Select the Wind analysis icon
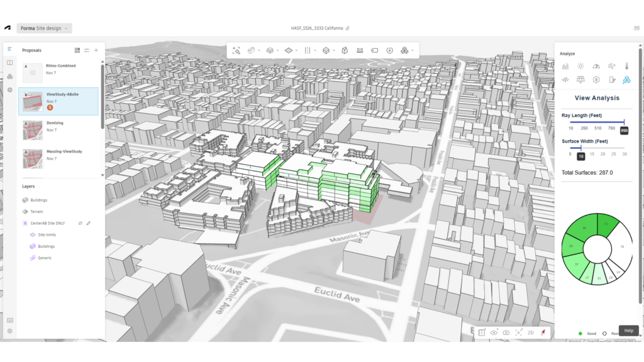Viewport: 644px width, 362px height. coord(611,65)
